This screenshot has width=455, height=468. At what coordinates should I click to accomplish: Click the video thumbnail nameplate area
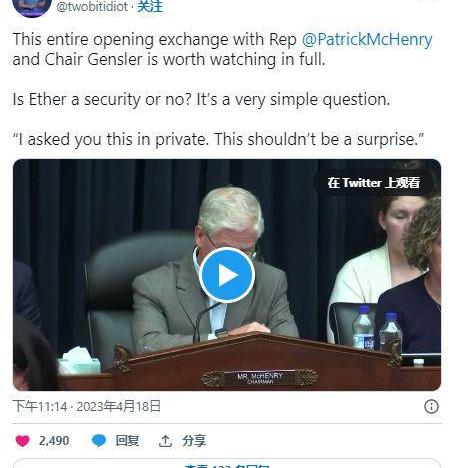259,378
